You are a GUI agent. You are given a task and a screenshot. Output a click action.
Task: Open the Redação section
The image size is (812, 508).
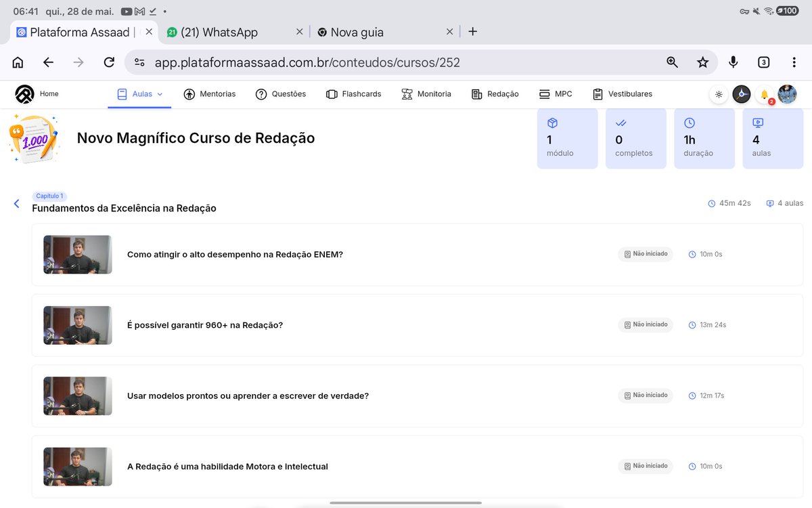(495, 94)
